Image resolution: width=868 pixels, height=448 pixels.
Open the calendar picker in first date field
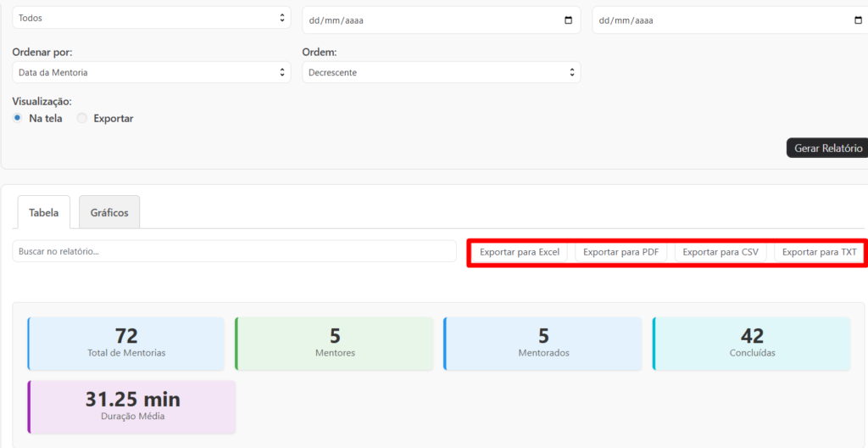[568, 20]
